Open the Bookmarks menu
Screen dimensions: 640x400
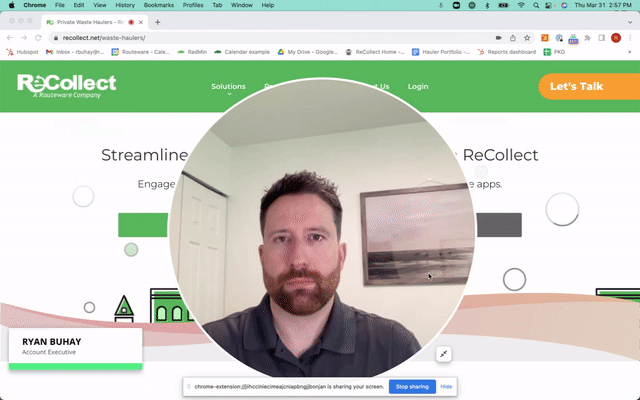point(159,5)
